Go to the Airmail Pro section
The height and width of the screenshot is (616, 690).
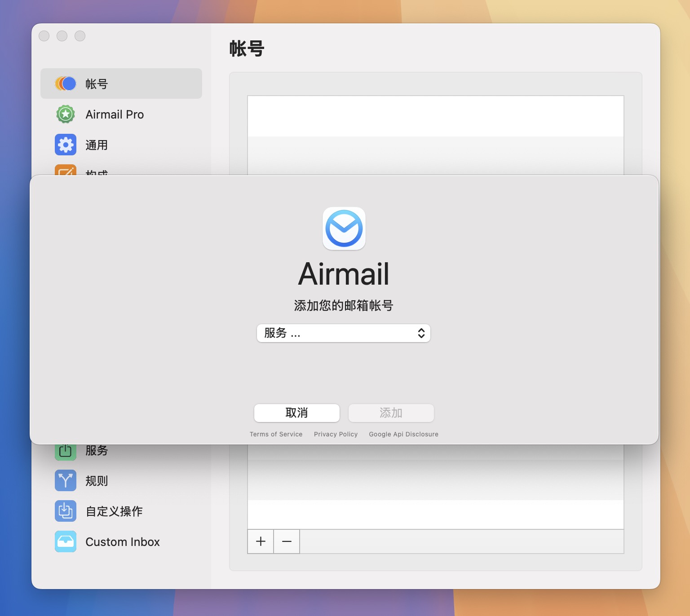point(115,114)
